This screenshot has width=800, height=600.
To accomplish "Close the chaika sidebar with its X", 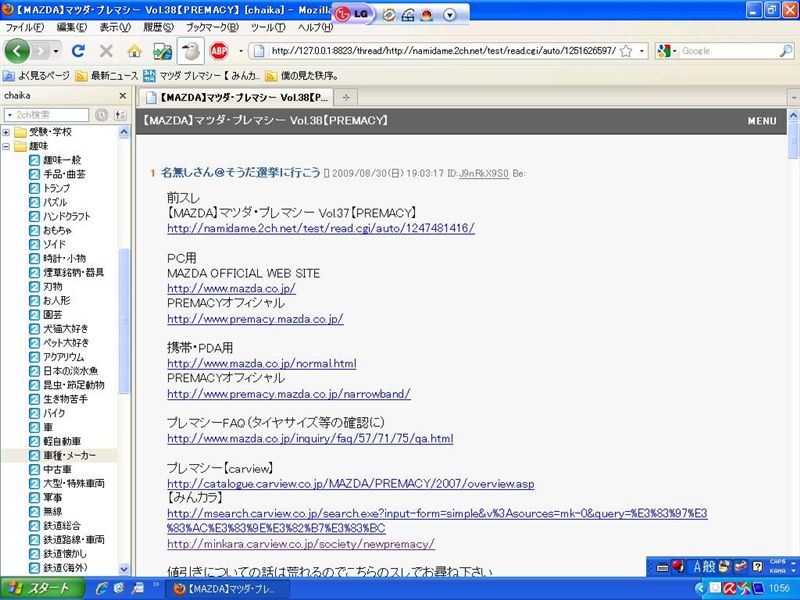I will coord(122,95).
